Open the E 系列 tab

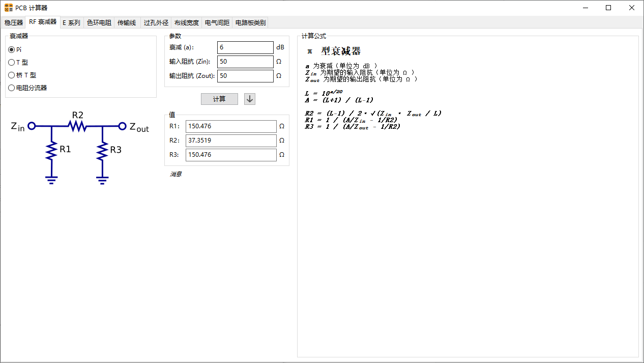pos(71,22)
